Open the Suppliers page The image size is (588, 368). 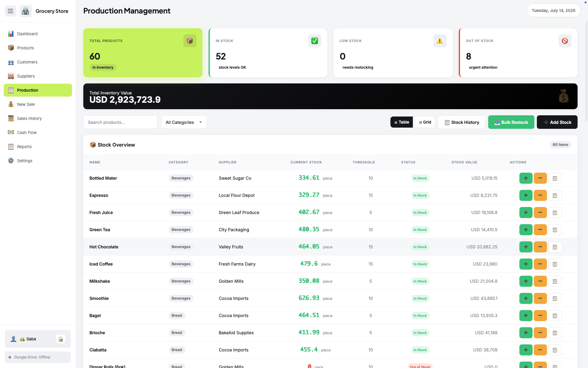[x=38, y=76]
